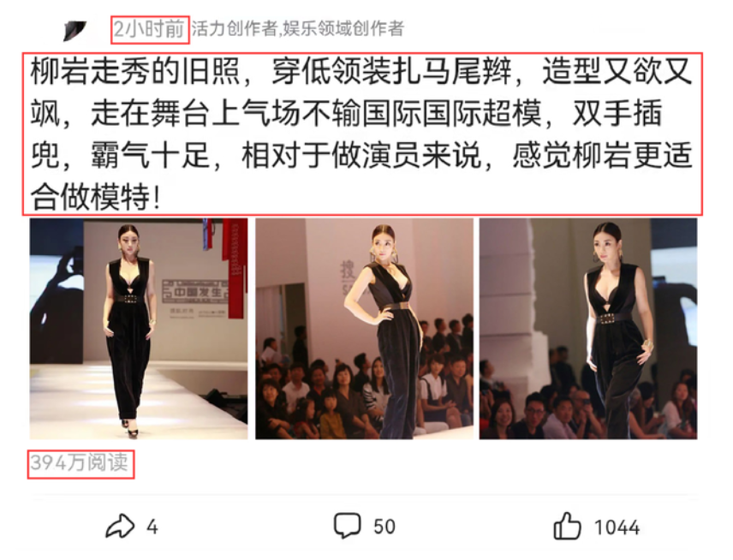The width and height of the screenshot is (733, 560).
Task: Open the comments bubble icon
Action: pyautogui.click(x=347, y=526)
